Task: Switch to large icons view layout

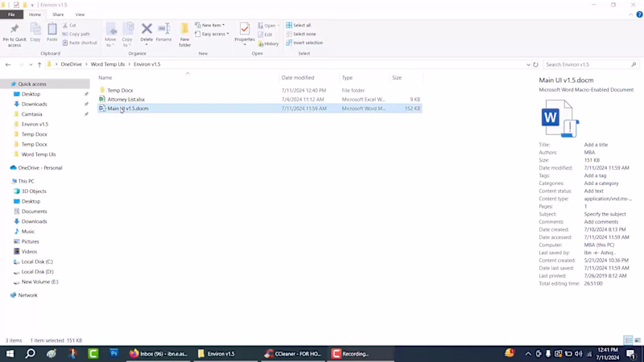Action: click(x=638, y=340)
